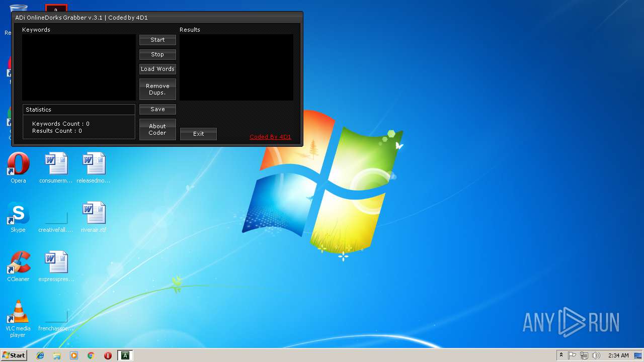Select the Results Count : 0 text
This screenshot has width=644, height=362.
click(x=57, y=131)
